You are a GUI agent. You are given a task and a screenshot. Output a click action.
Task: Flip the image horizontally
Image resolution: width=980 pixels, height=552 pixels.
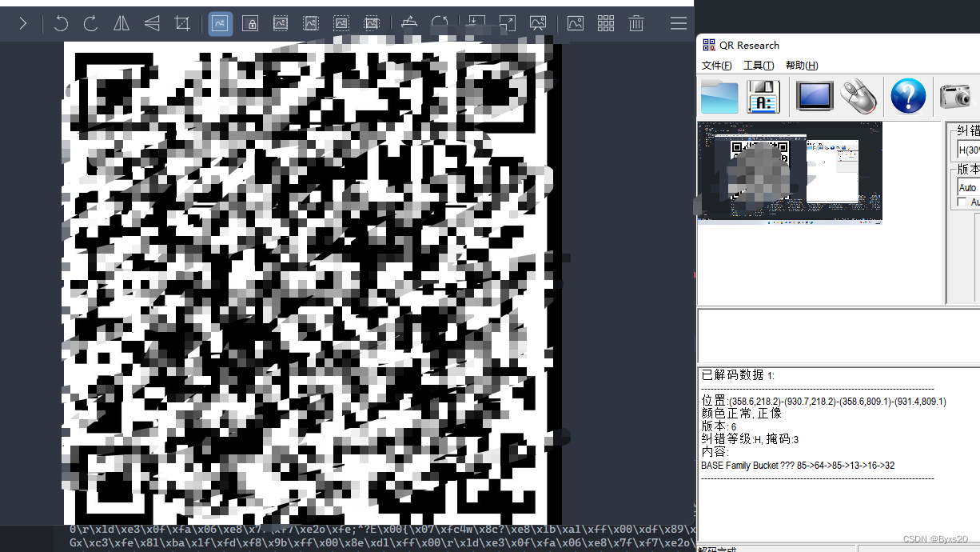(122, 24)
